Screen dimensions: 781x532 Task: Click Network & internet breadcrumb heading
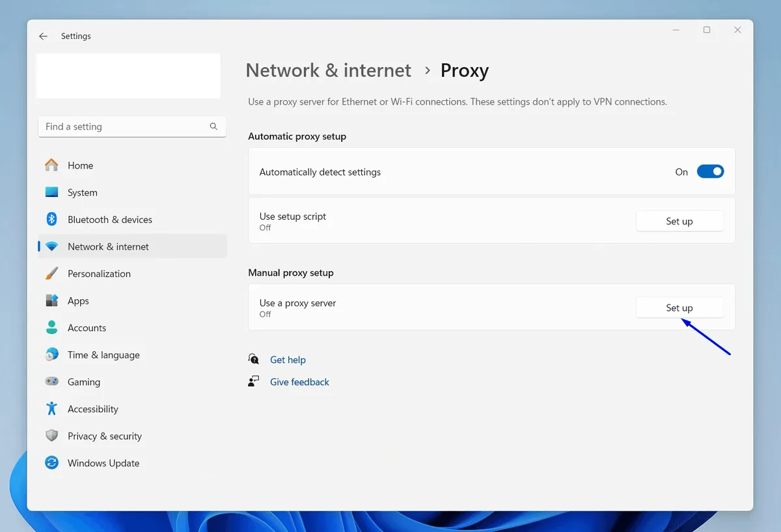[x=329, y=70]
